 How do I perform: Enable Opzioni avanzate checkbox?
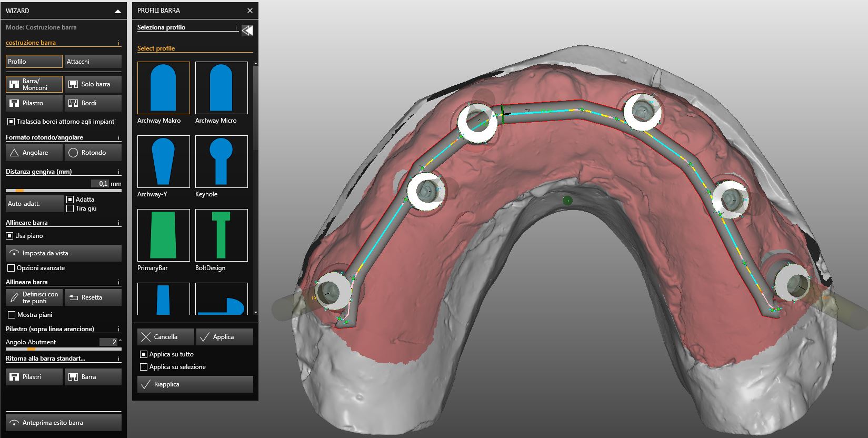pos(11,268)
